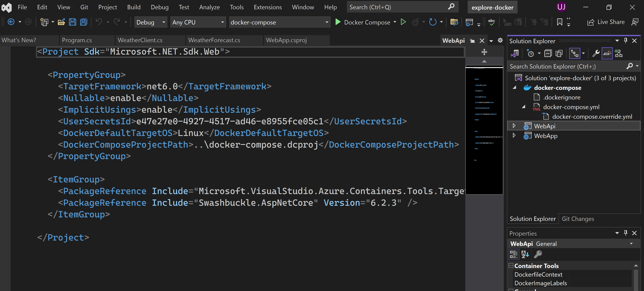Open Properties wrench icon in Solution Explorer
The width and height of the screenshot is (644, 291).
pyautogui.click(x=596, y=54)
